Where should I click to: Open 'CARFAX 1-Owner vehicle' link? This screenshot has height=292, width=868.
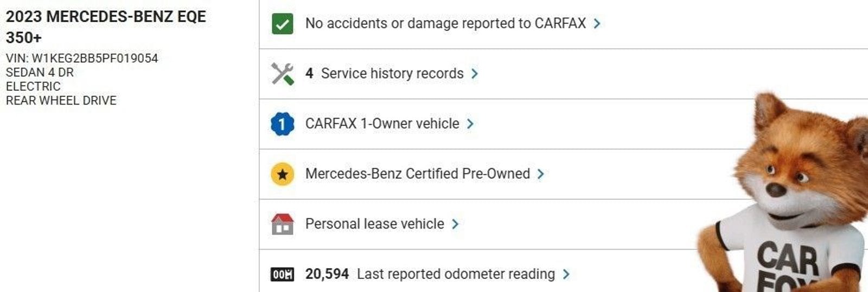(x=382, y=124)
